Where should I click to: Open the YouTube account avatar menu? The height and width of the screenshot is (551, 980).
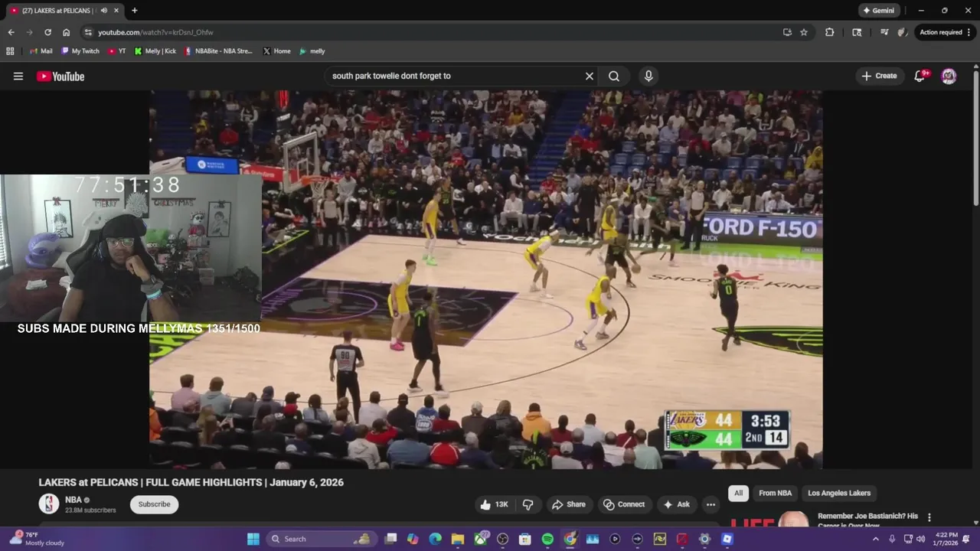[x=949, y=76]
